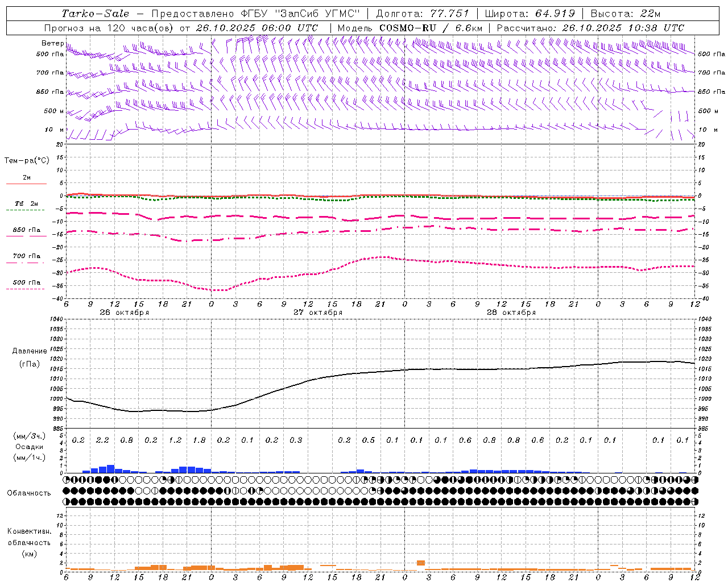Click 'Прогноз на 120 часа(ов)' forecast label
The image size is (728, 582).
(x=109, y=27)
